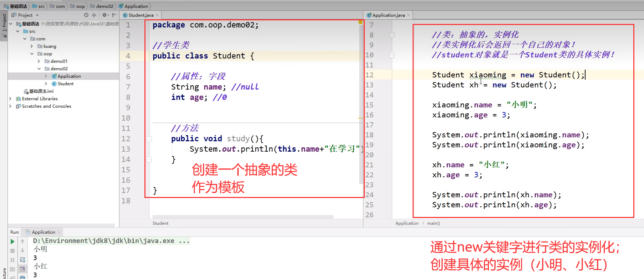Expand the Student class node

46,84
